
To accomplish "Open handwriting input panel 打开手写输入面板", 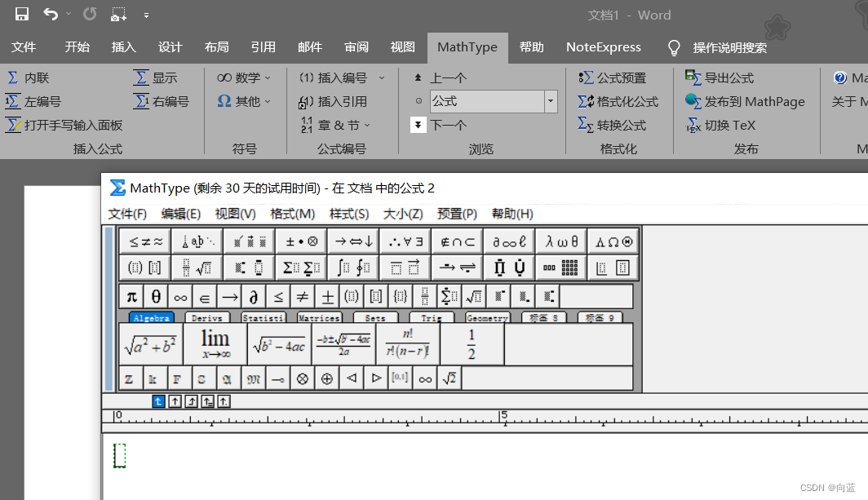I will pos(64,126).
